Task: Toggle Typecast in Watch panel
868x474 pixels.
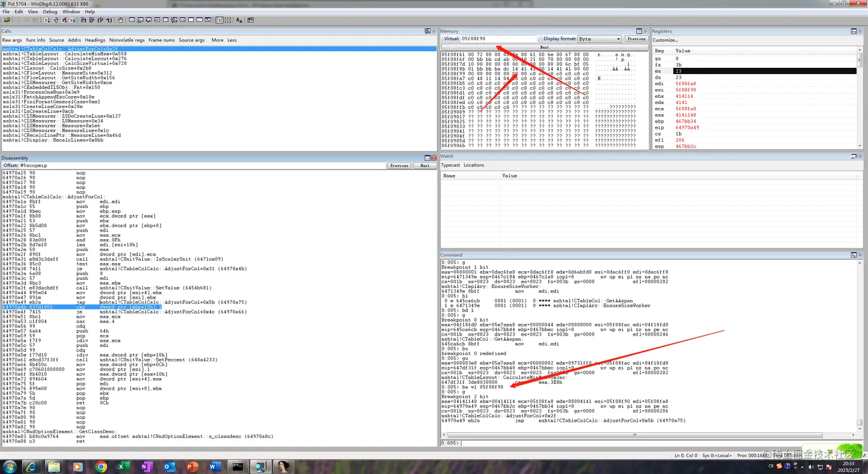Action: [451, 165]
